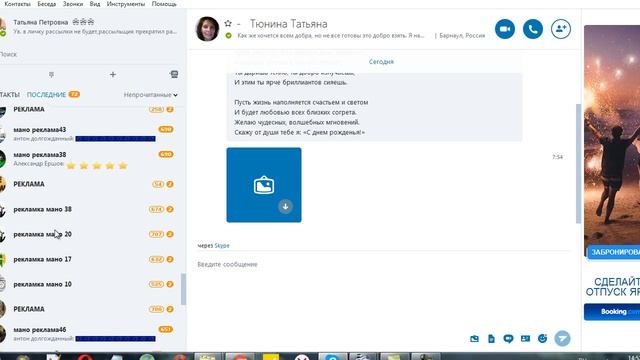Switch to the КОНТАКТЫ tab

pyautogui.click(x=9, y=94)
